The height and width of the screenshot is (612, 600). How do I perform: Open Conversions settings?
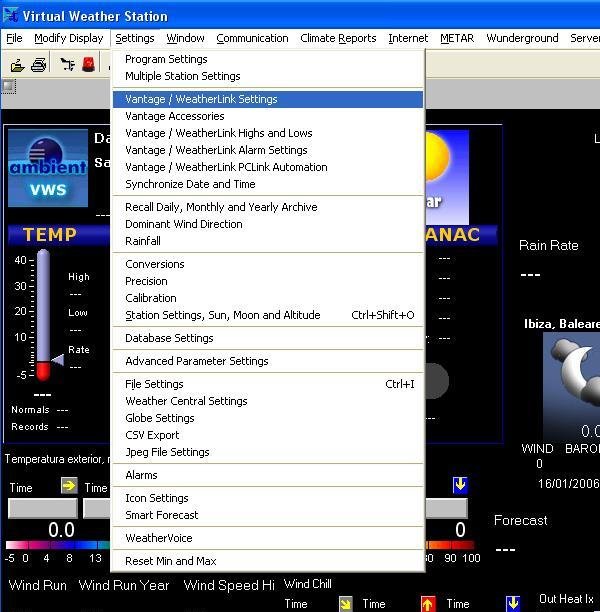268,264
